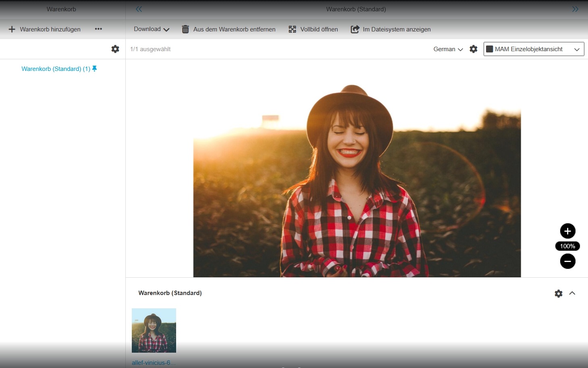Zoom in with the plus button

[x=567, y=231]
